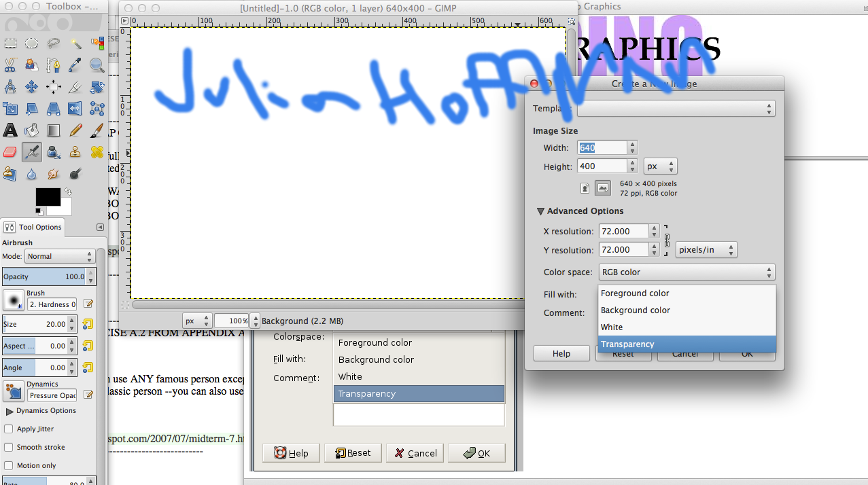Select the Shear tool

pyautogui.click(x=31, y=109)
